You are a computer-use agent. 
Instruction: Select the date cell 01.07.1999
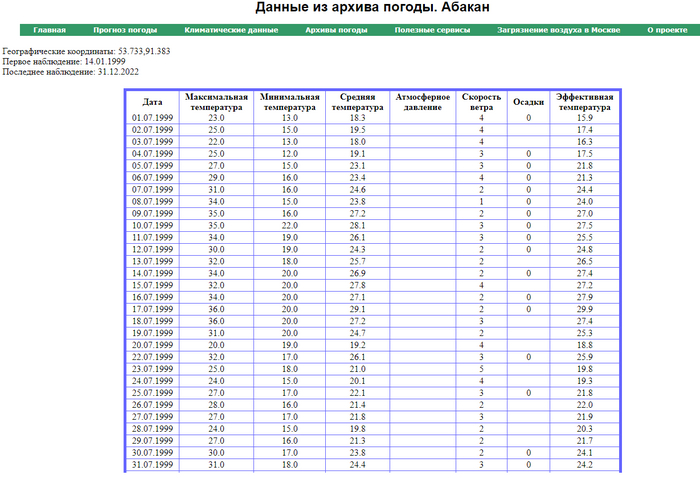(x=152, y=118)
